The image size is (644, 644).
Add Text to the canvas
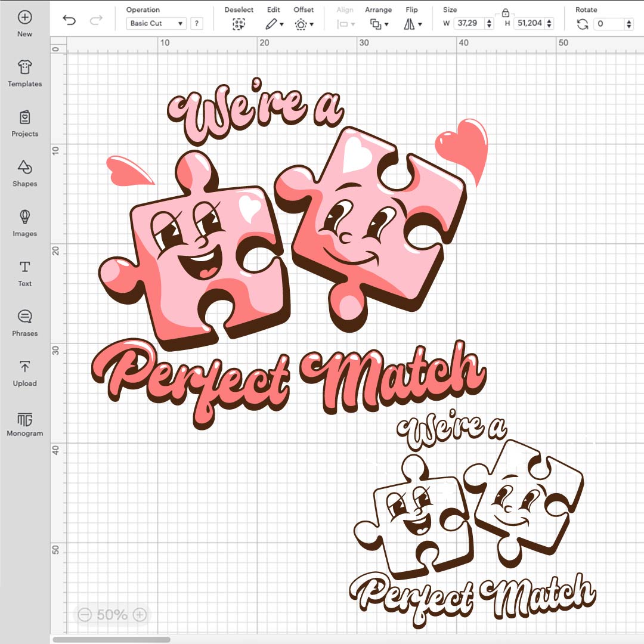pos(24,273)
